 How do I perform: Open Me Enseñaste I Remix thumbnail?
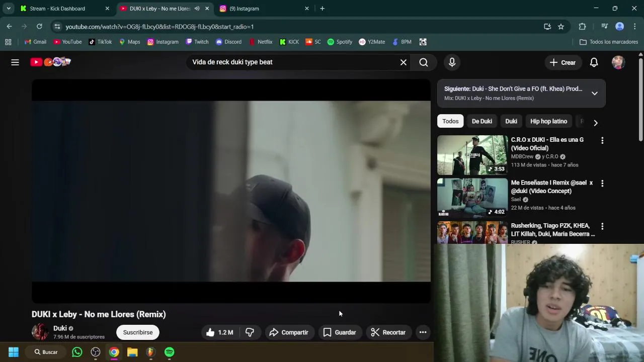[472, 198]
